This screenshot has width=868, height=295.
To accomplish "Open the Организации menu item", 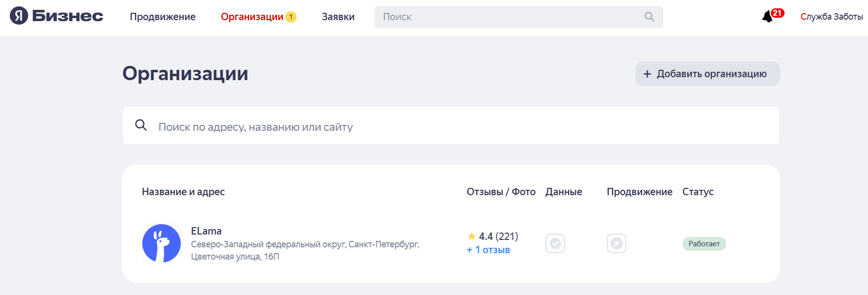I will (x=252, y=17).
